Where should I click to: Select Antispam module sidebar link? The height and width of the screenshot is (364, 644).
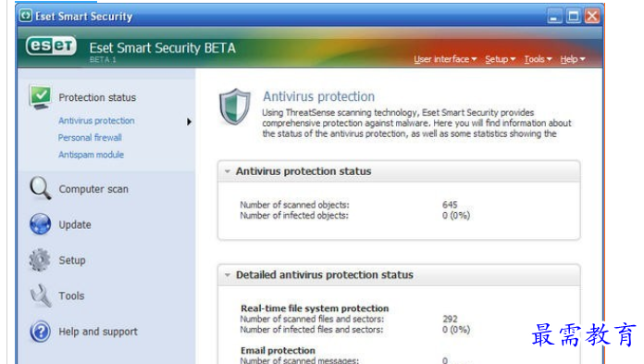91,155
